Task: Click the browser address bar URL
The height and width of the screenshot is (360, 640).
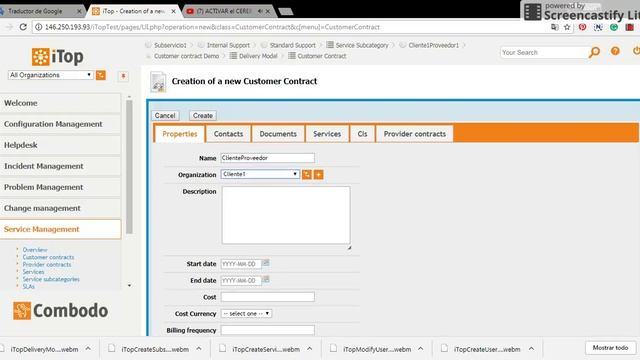Action: [212, 27]
